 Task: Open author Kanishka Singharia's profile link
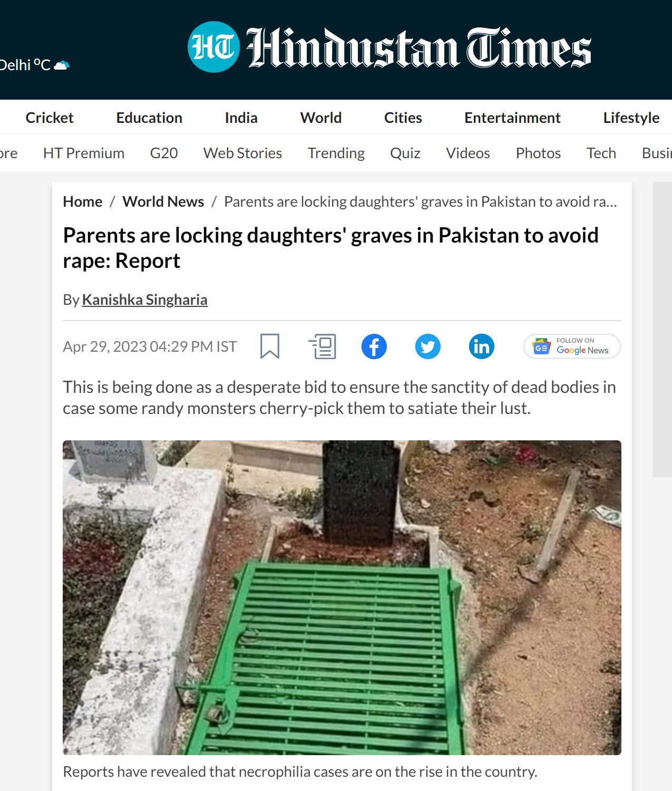coord(144,300)
